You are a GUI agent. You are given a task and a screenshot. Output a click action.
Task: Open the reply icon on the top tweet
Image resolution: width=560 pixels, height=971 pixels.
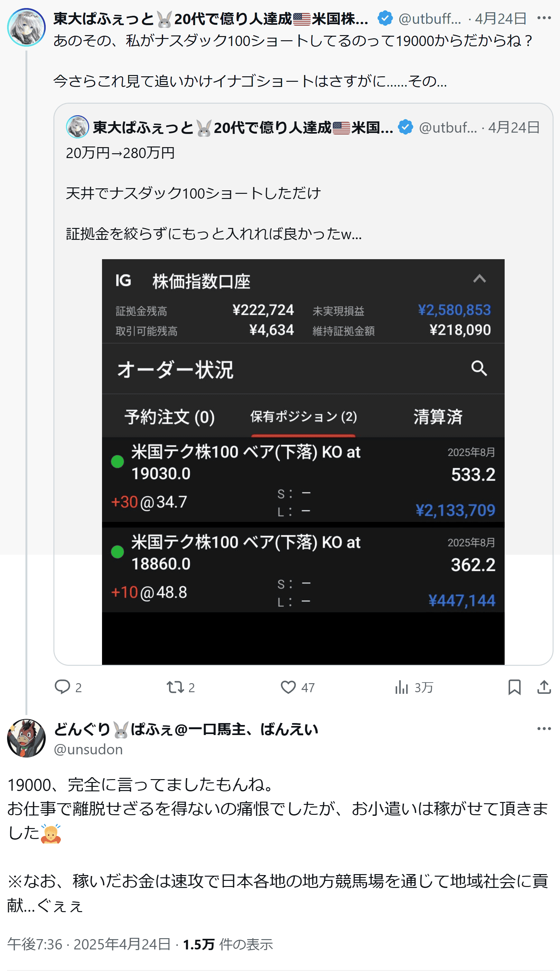coord(62,687)
